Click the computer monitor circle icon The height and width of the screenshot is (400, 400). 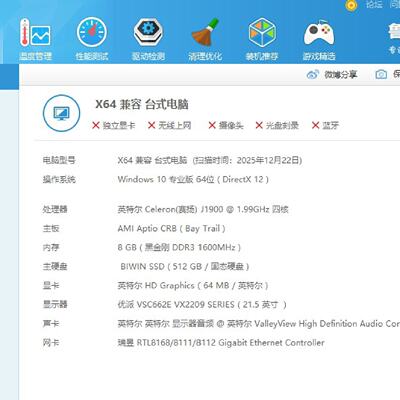61,113
